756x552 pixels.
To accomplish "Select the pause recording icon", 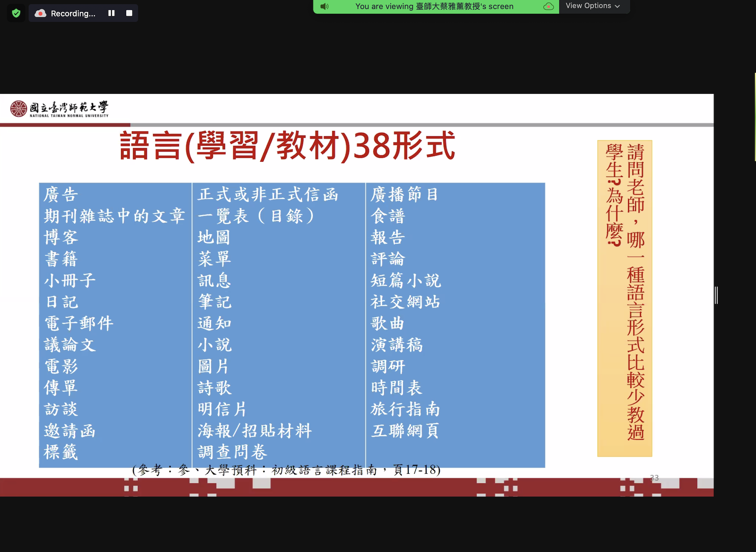I will 111,13.
